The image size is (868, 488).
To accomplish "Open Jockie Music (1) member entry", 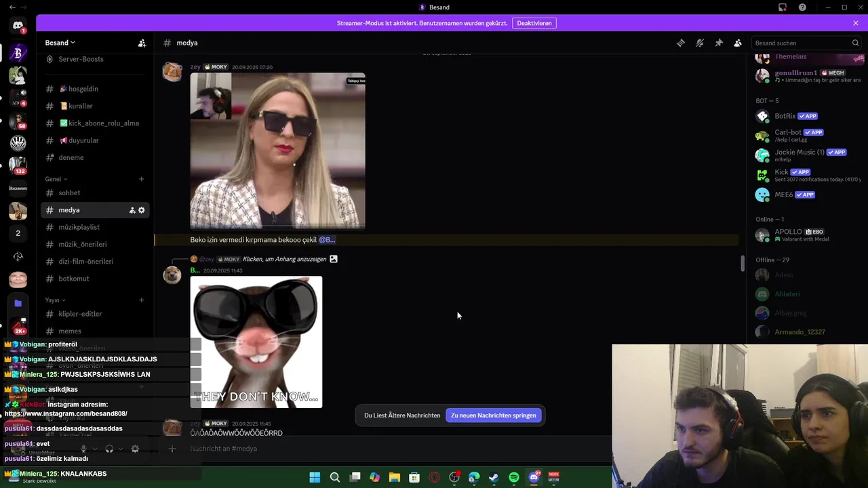I will [x=807, y=155].
